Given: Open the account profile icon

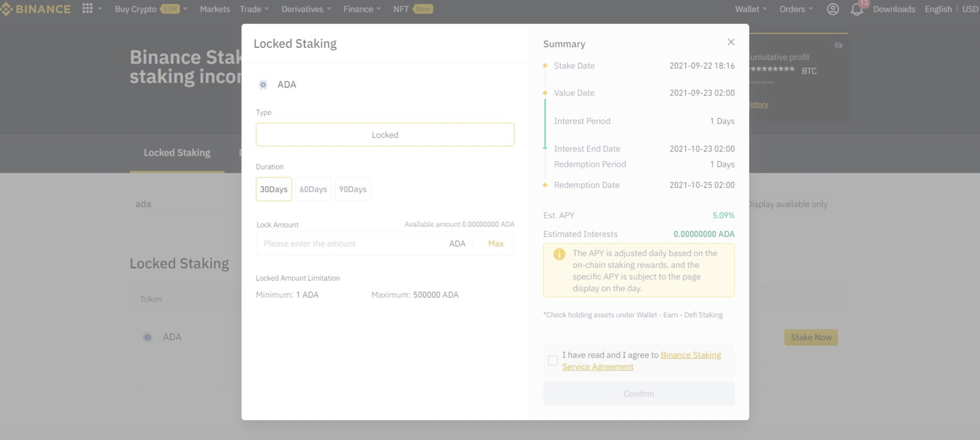Looking at the screenshot, I should (833, 9).
